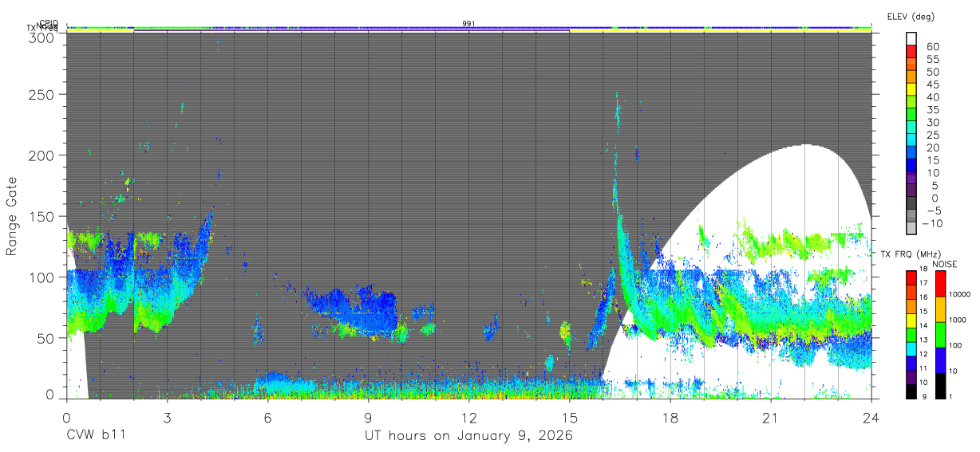
Task: Click the 991 CPID value at top
Action: [468, 24]
